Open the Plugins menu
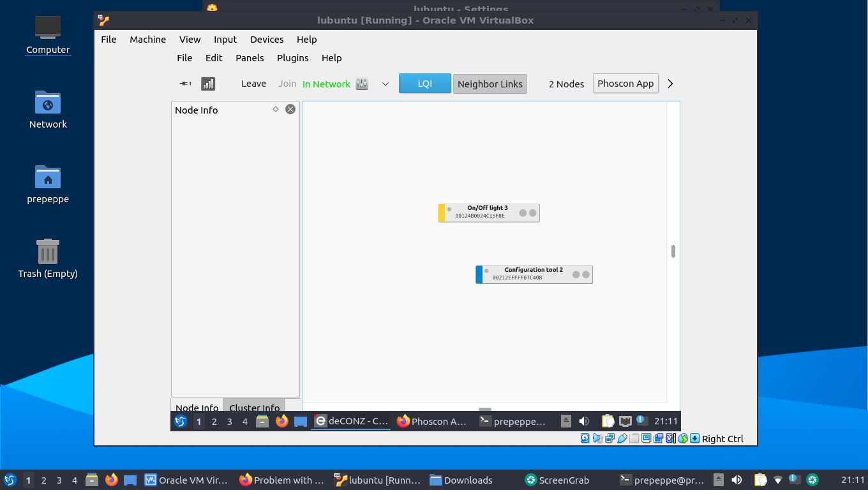The width and height of the screenshot is (868, 490). pos(293,57)
